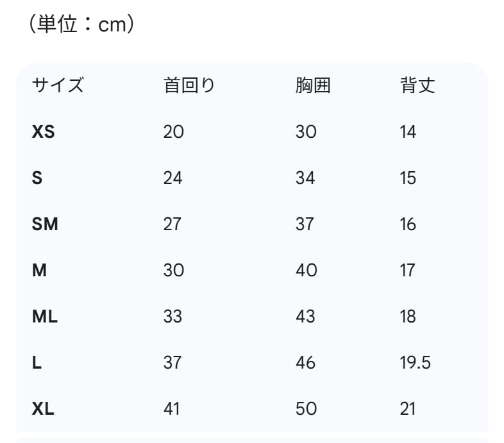Screen dimensions: 504x443
Task: Select the SM size row label
Action: 45,224
